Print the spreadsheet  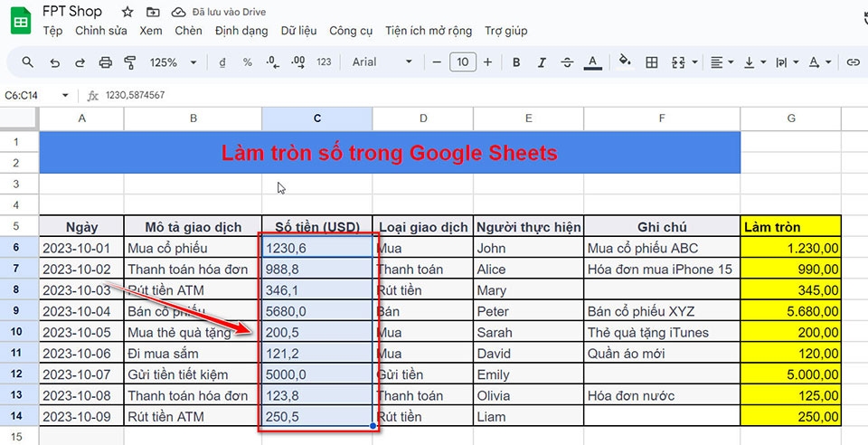[x=105, y=62]
